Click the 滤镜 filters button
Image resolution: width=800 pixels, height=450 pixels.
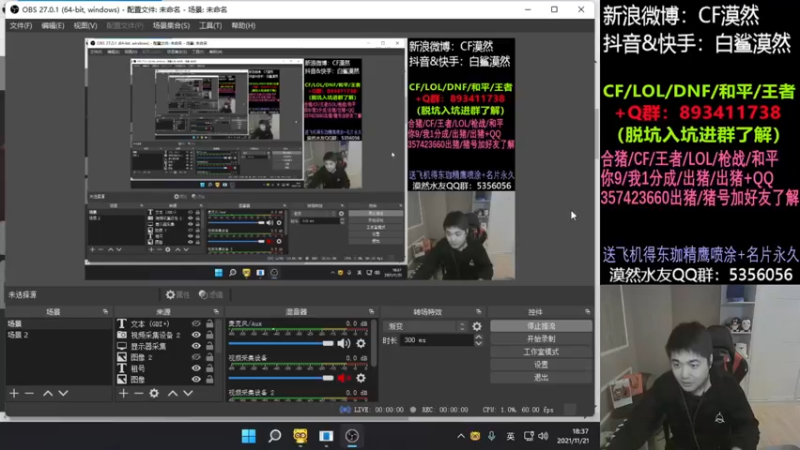211,294
